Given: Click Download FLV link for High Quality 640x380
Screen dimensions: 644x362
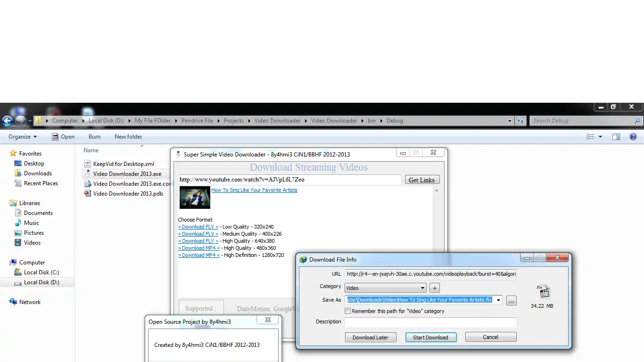Looking at the screenshot, I should coord(198,241).
